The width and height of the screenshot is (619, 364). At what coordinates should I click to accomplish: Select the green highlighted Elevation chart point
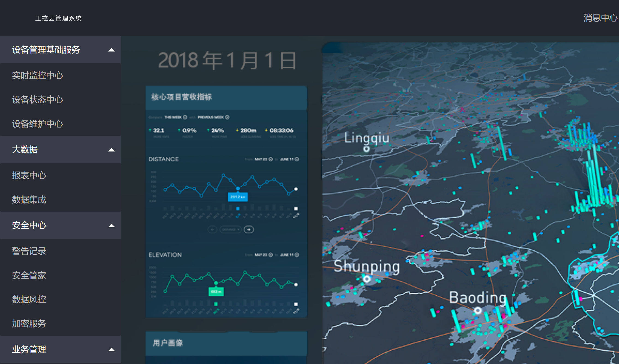[x=216, y=283]
